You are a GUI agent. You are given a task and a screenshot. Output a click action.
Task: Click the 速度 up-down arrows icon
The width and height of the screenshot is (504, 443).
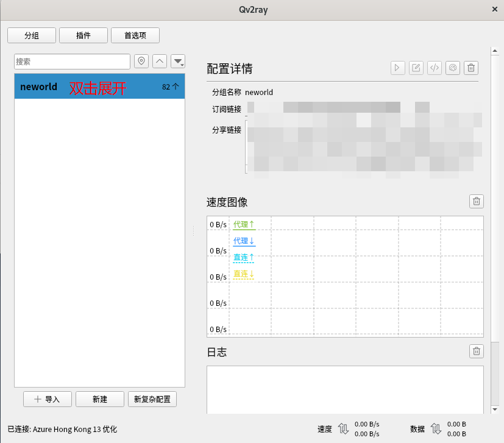[x=343, y=429]
